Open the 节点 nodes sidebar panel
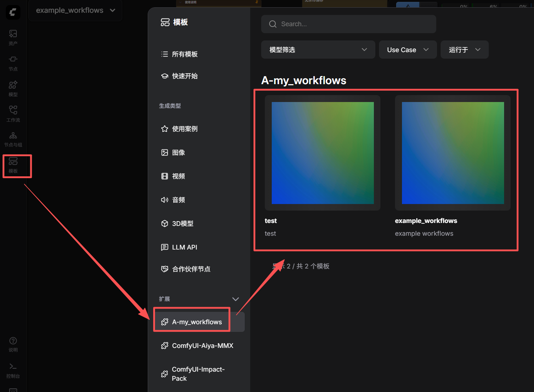The width and height of the screenshot is (534, 392). pyautogui.click(x=13, y=63)
